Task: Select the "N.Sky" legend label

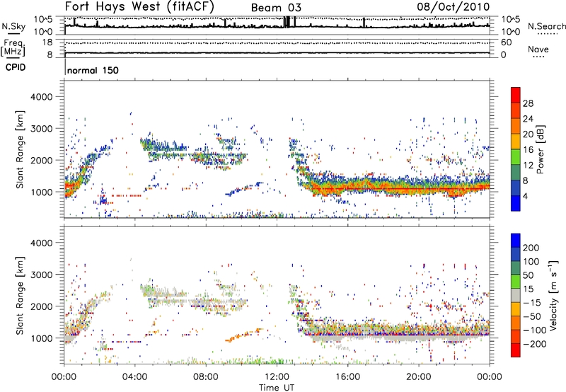Action: [x=13, y=26]
